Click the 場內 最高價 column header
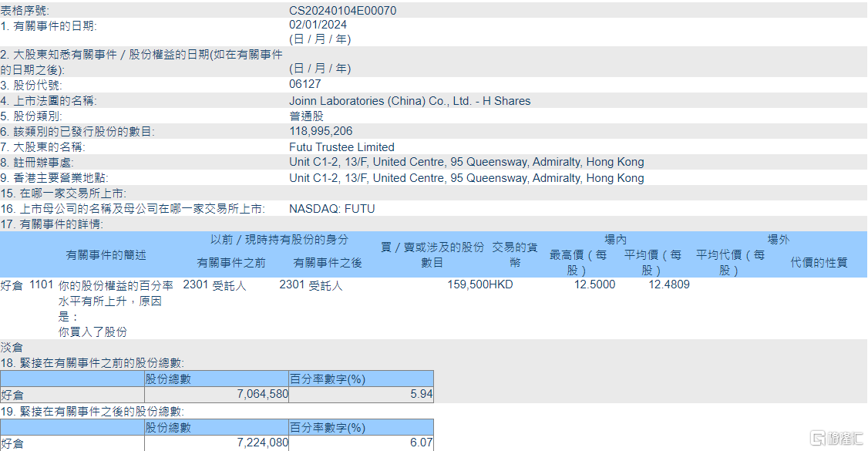Viewport: 868px width, 451px height. [x=578, y=262]
